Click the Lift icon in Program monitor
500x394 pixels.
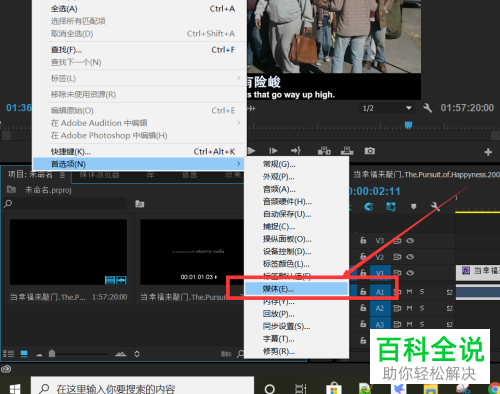click(324, 151)
